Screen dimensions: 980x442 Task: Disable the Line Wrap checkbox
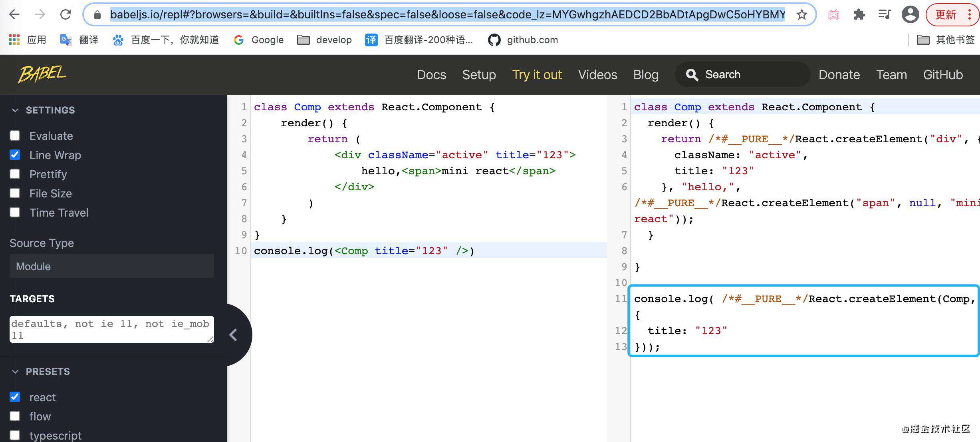tap(15, 155)
